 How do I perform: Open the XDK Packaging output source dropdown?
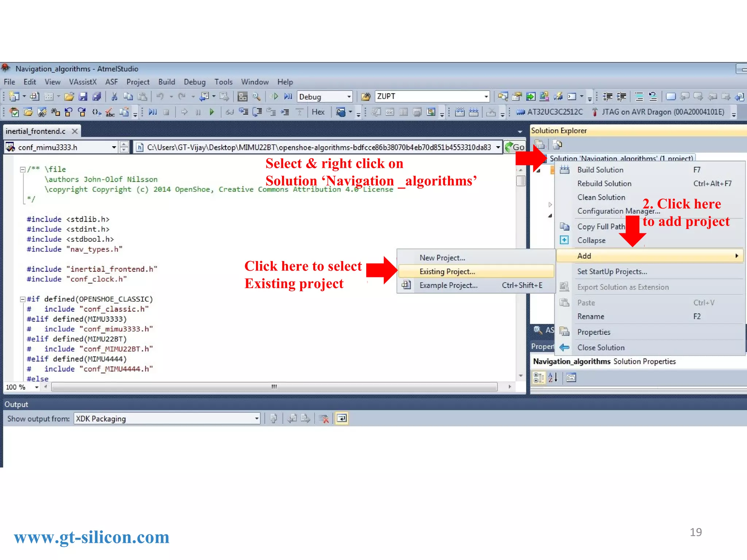pos(257,419)
